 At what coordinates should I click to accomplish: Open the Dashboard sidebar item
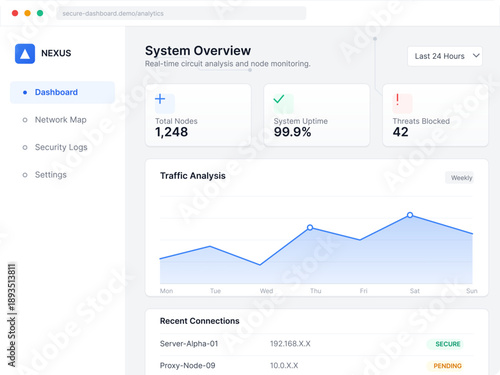pos(62,92)
